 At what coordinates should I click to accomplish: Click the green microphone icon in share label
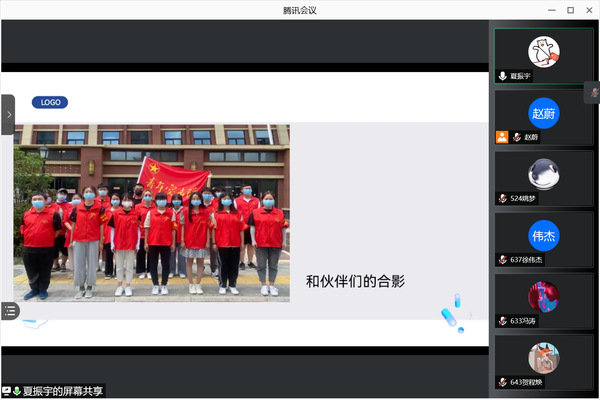[17, 391]
